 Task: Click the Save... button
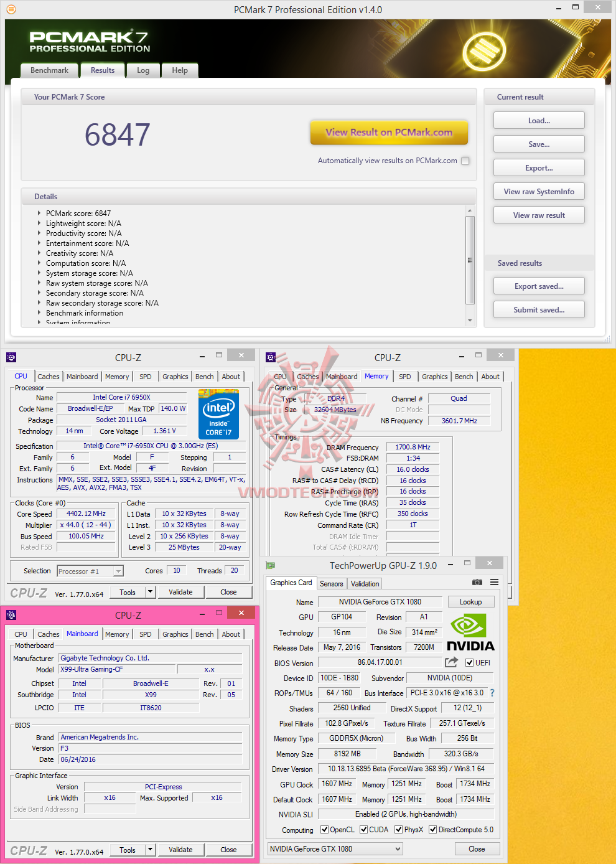(539, 144)
